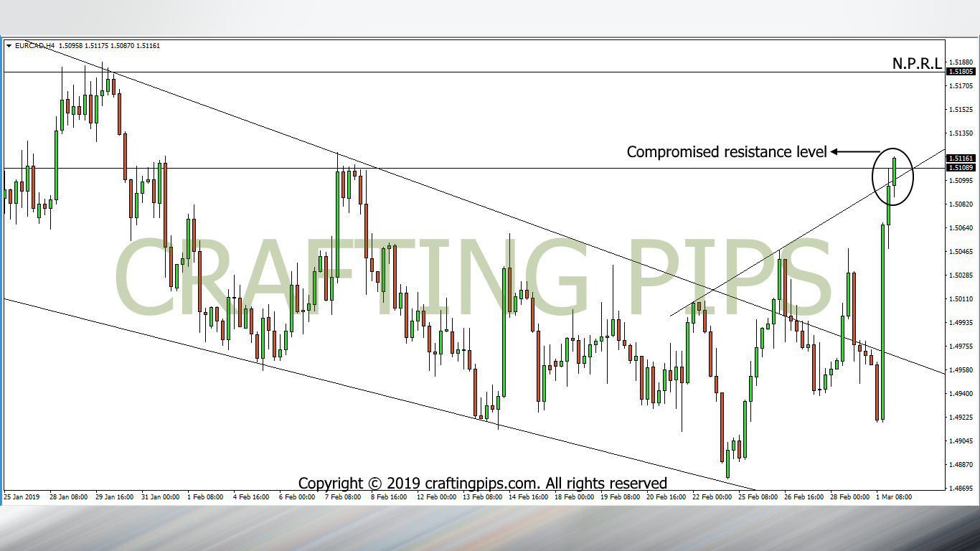Click the 1.49935 price axis label
980x551 pixels.
pos(961,322)
